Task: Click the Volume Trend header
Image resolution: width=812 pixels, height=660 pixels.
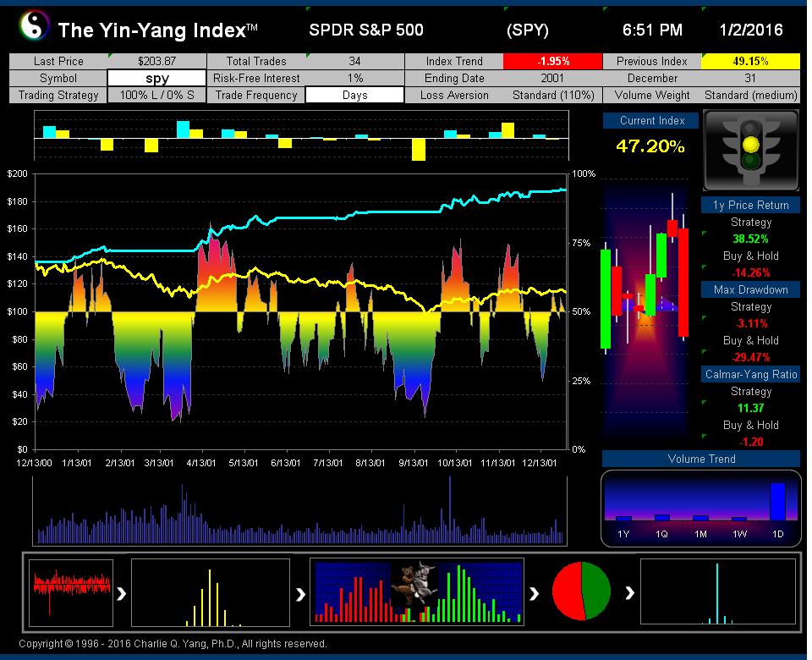Action: (x=701, y=459)
